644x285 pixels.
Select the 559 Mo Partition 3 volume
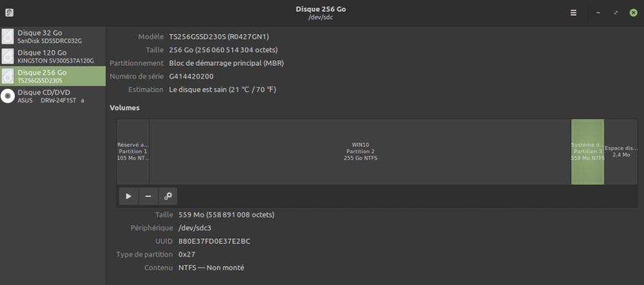(587, 152)
